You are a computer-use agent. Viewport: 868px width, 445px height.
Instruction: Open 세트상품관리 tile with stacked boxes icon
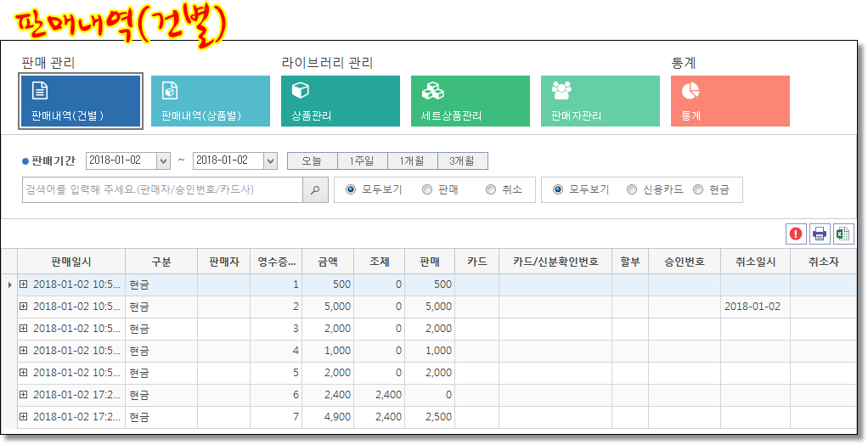pos(470,101)
